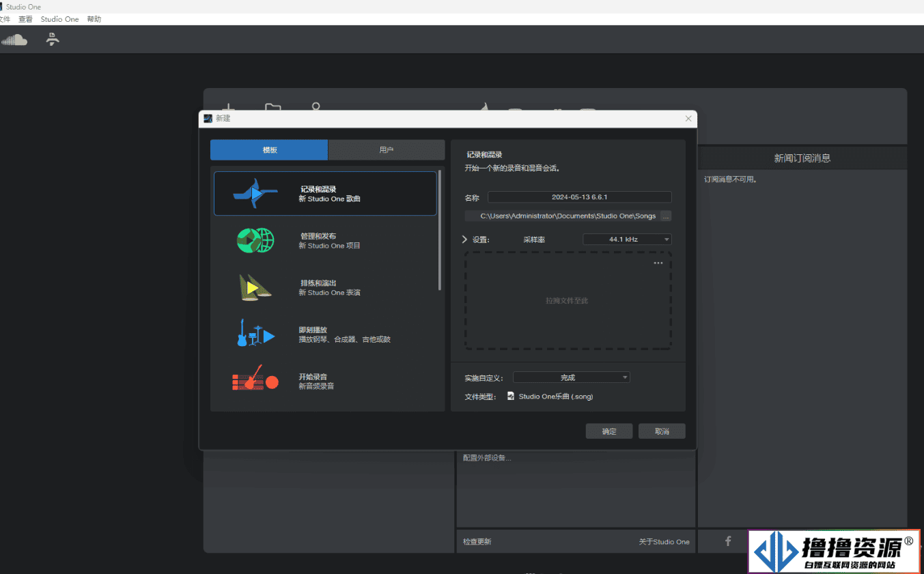Open the 查看 menu

[x=25, y=19]
